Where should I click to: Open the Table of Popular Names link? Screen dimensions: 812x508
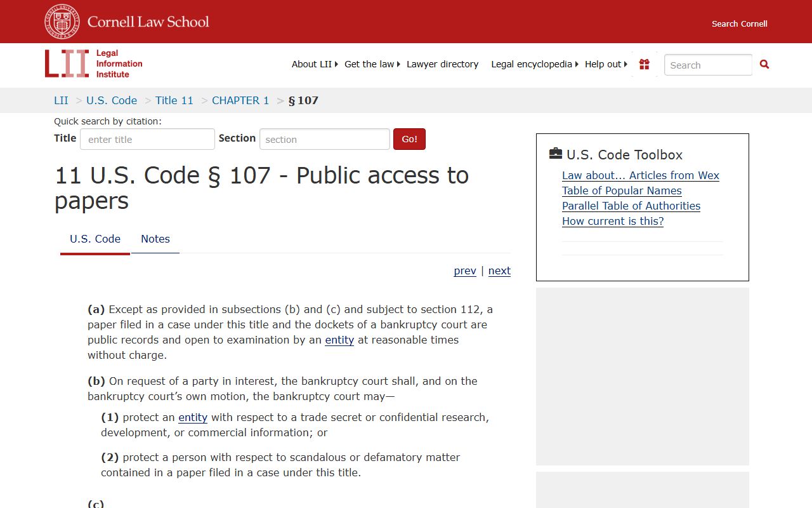622,190
